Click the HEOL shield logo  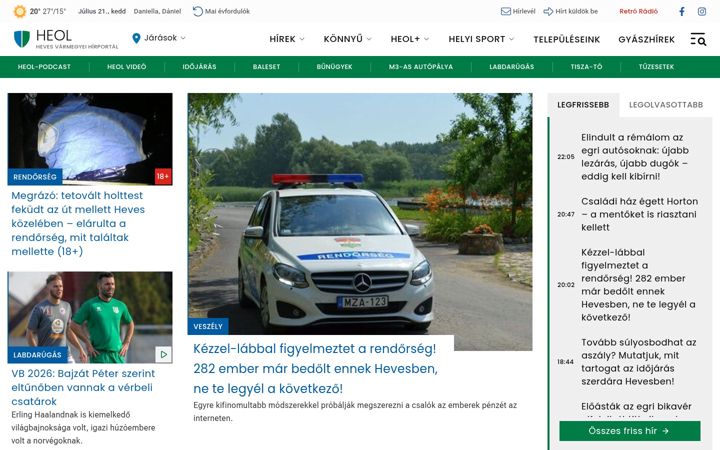[22, 39]
